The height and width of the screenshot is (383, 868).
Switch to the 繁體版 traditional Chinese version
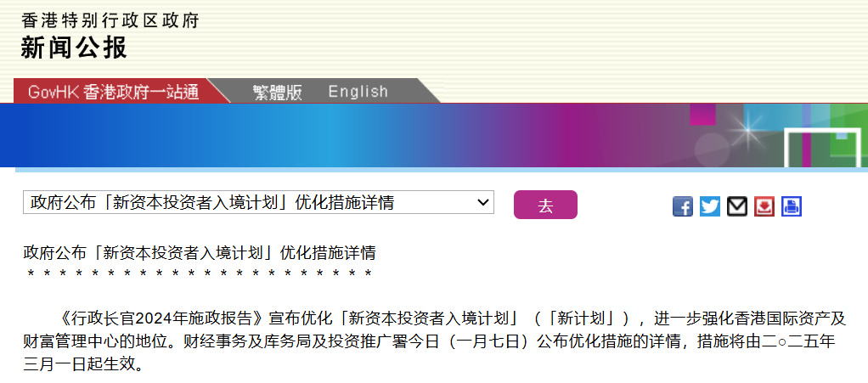click(277, 92)
